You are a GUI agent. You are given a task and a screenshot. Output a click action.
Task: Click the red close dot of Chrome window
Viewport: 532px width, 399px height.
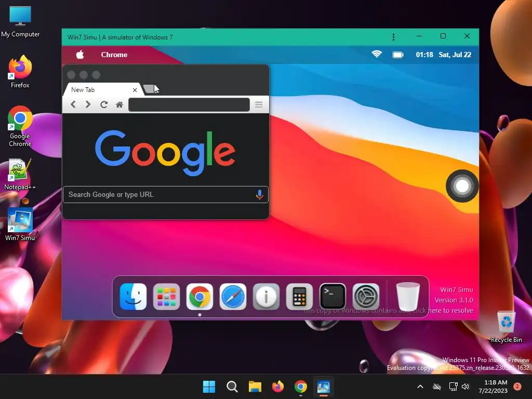click(x=71, y=75)
